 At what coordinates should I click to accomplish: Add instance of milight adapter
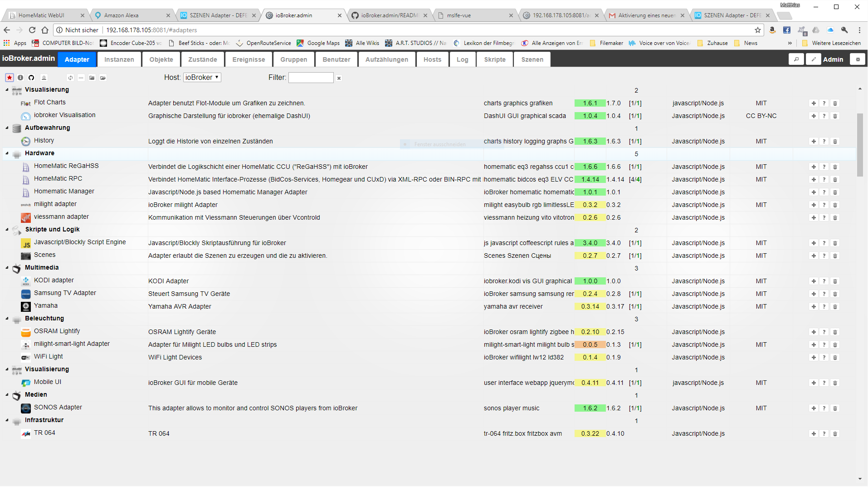(814, 205)
